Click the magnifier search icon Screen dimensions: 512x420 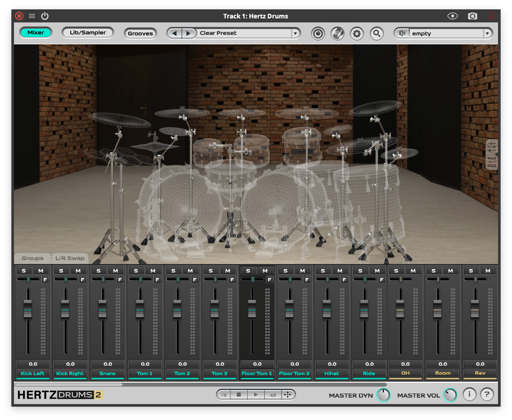click(377, 34)
